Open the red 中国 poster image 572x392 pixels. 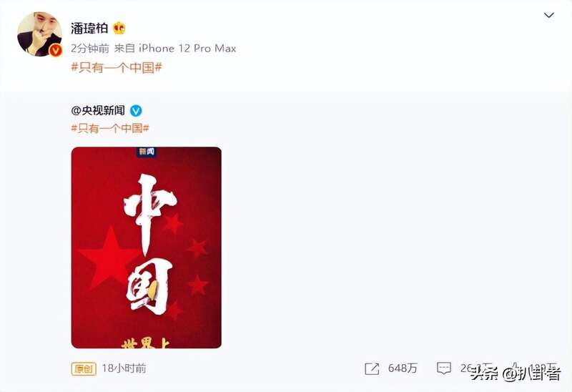pos(147,248)
